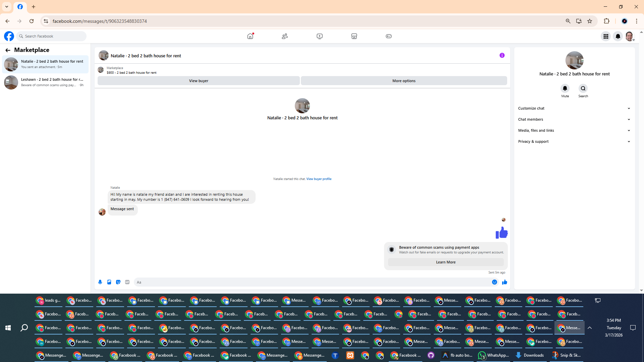Open the Gaming icon in Facebook navigation
Screen dimensions: 644x362
click(x=389, y=36)
